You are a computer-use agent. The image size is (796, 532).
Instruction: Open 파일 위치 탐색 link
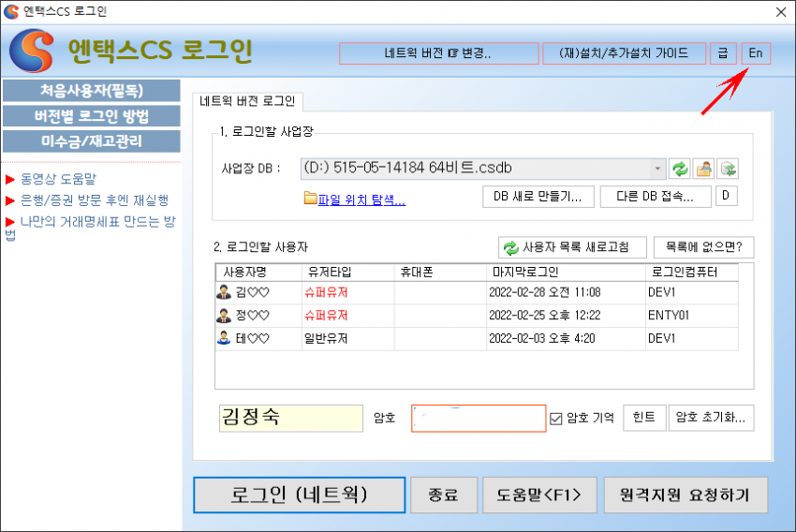361,200
